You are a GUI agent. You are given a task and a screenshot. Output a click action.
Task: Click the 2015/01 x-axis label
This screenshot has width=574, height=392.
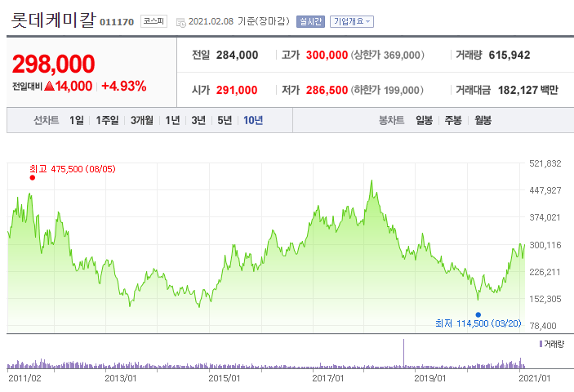(224, 378)
